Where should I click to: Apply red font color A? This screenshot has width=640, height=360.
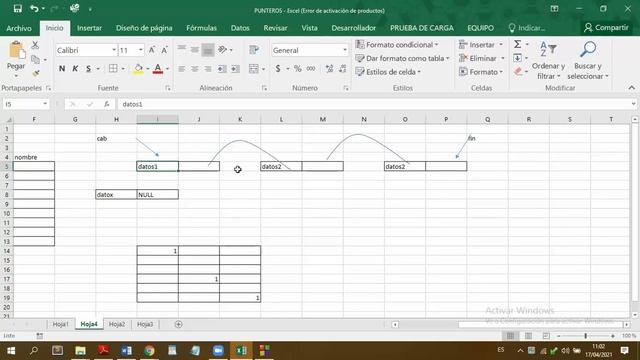(x=158, y=69)
